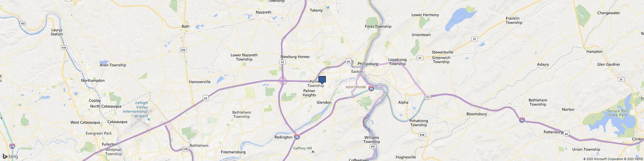Click the Route 512 shield near Bath
This screenshot has width=644, height=161.
pos(183,50)
